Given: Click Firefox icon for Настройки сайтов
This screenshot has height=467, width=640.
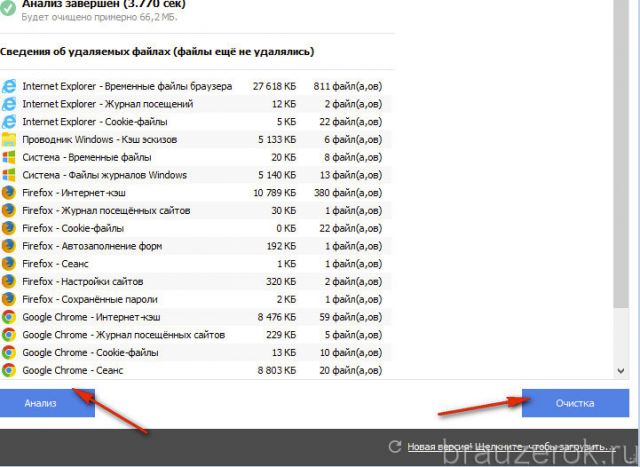Looking at the screenshot, I should click(9, 282).
